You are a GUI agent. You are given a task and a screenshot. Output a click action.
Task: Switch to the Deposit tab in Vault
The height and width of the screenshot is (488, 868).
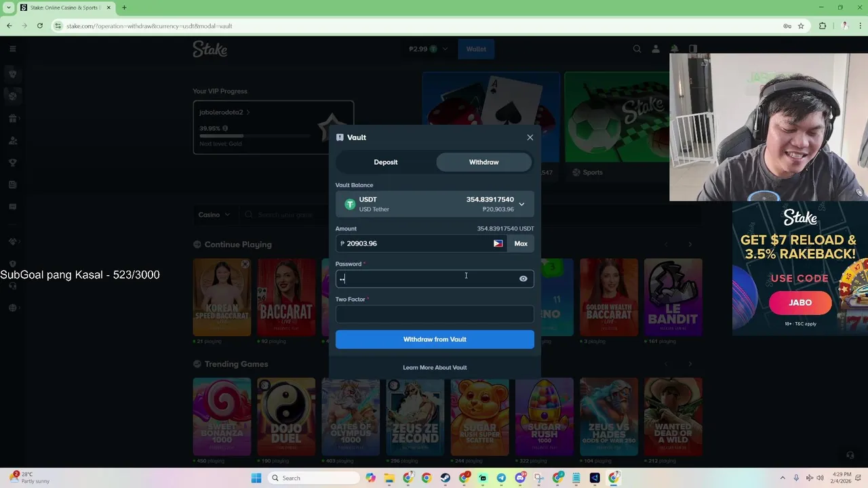click(x=386, y=162)
